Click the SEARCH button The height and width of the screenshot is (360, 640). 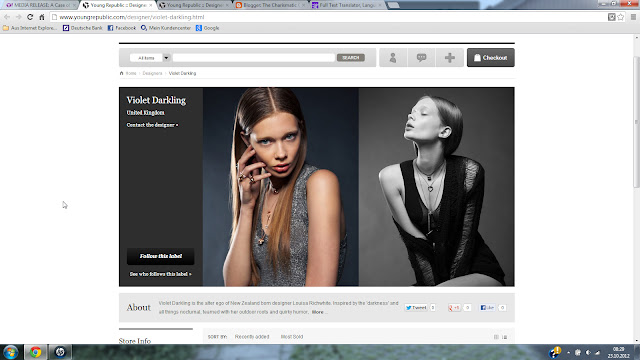click(351, 58)
